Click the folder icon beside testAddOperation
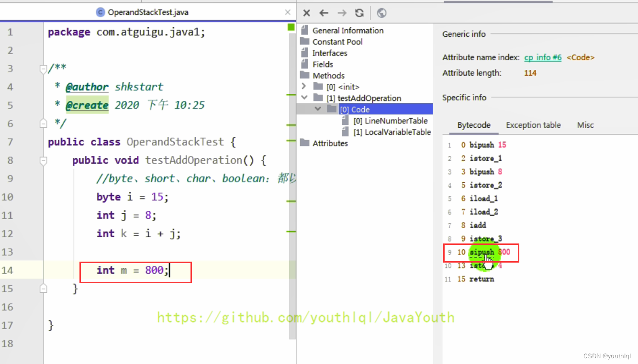The height and width of the screenshot is (364, 638). 318,98
